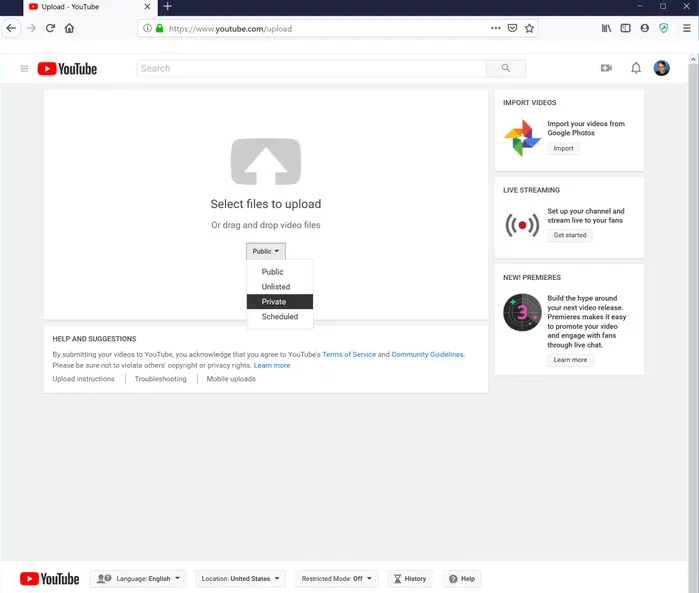Image resolution: width=699 pixels, height=593 pixels.
Task: Save page to Pocket icon
Action: (x=512, y=28)
